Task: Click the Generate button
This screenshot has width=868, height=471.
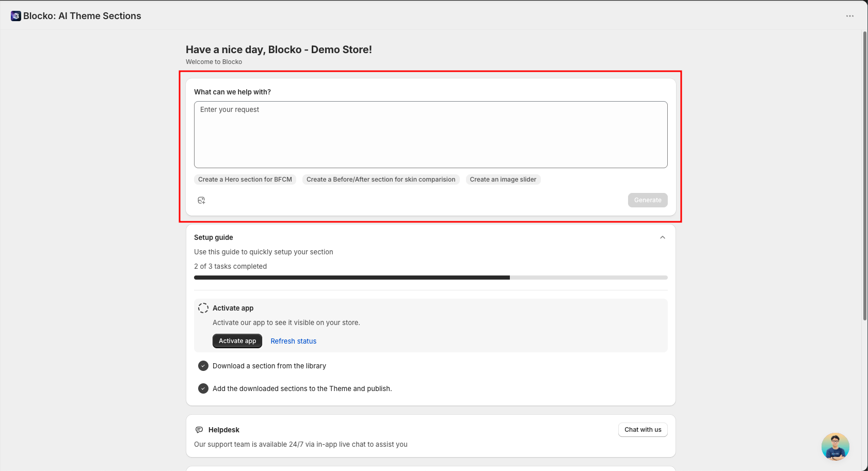Action: click(648, 200)
